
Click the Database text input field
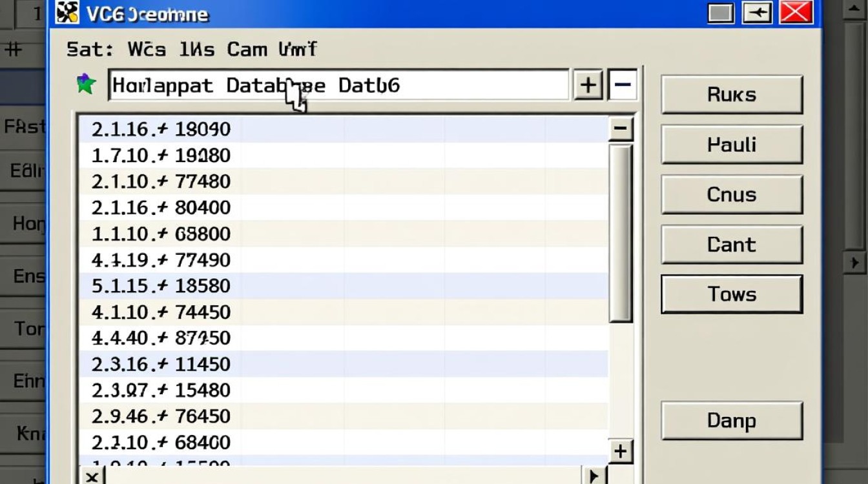click(x=338, y=85)
